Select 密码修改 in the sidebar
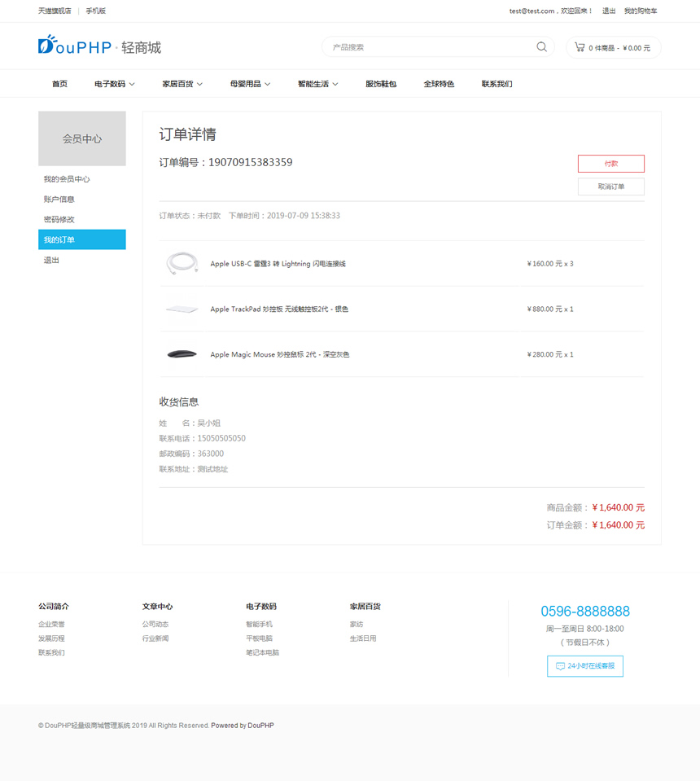Viewport: 700px width, 781px height. pos(82,220)
